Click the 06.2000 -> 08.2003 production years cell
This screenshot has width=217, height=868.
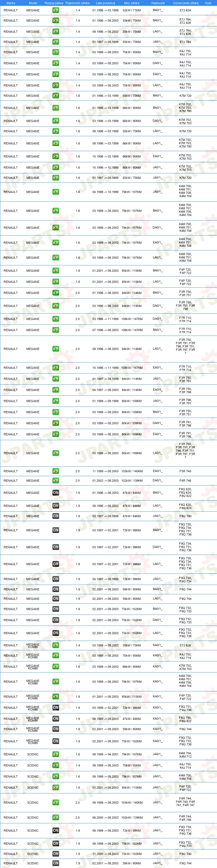point(105,818)
